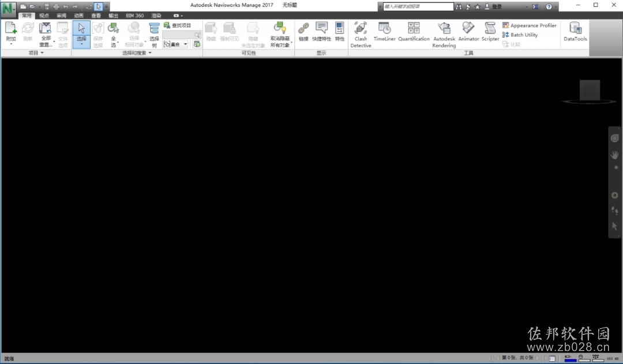The width and height of the screenshot is (623, 364).
Task: Open the Quantification tool
Action: tap(414, 32)
